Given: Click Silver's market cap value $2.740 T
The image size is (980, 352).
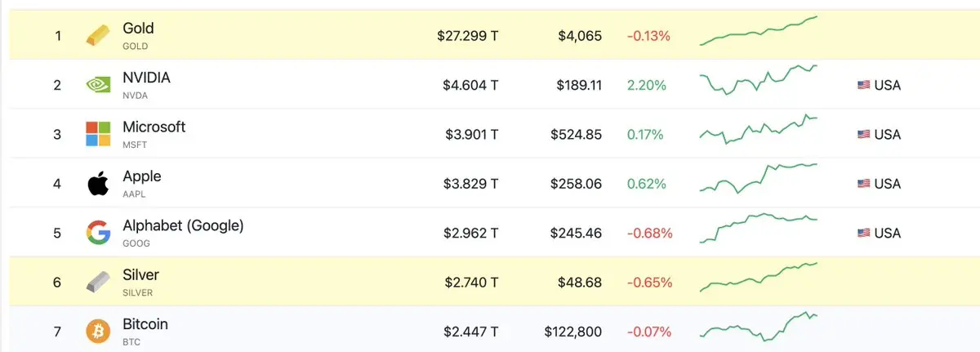Looking at the screenshot, I should click(471, 283).
